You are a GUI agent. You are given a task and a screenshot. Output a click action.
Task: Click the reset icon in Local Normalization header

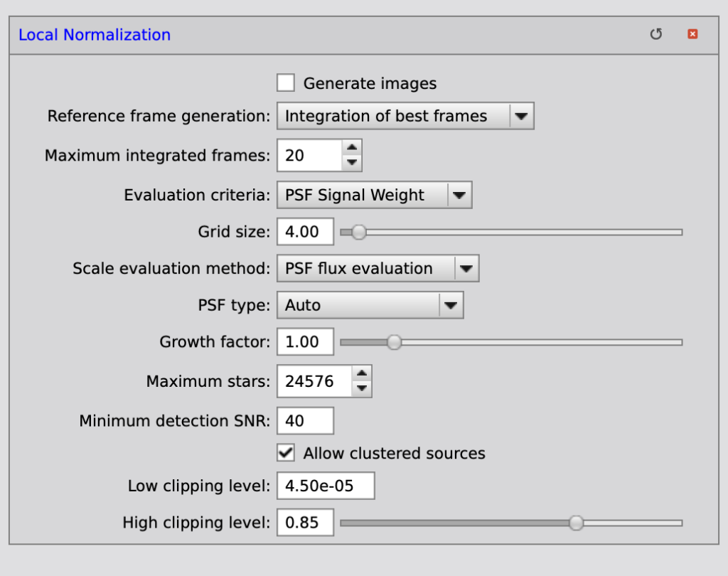pos(655,34)
